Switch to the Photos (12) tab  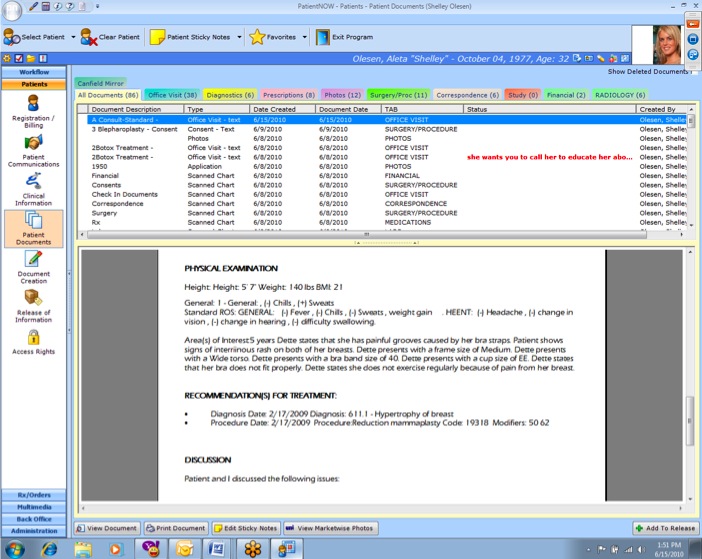tap(342, 95)
